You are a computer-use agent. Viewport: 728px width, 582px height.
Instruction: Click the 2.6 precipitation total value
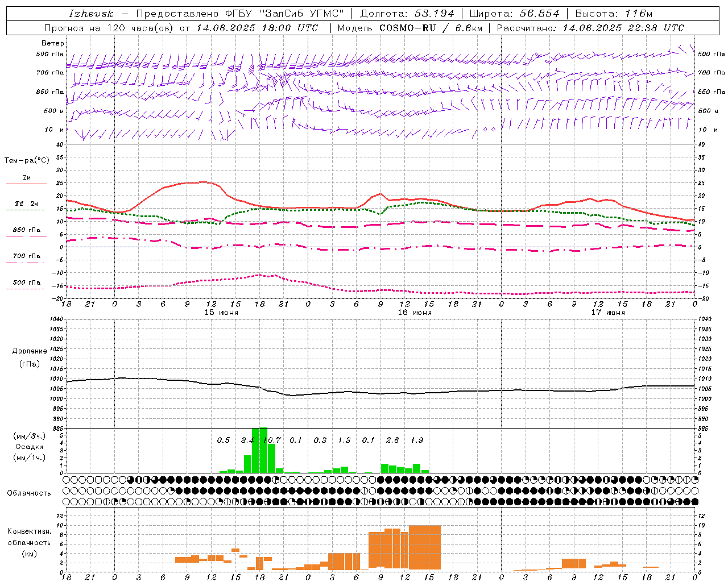[x=392, y=440]
